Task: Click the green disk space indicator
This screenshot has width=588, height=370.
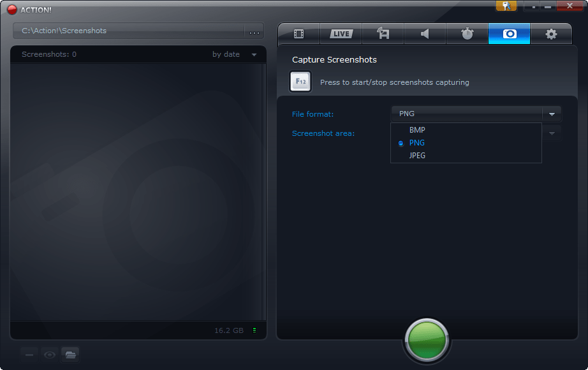Action: click(254, 330)
